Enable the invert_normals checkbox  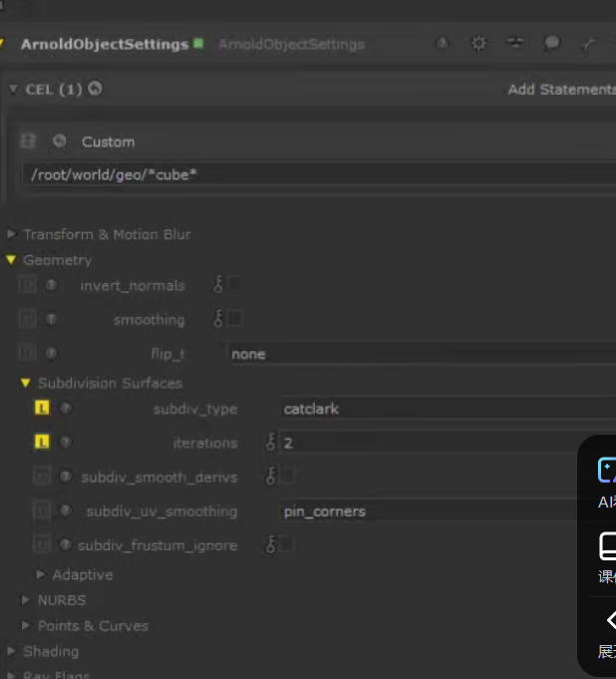pos(235,285)
